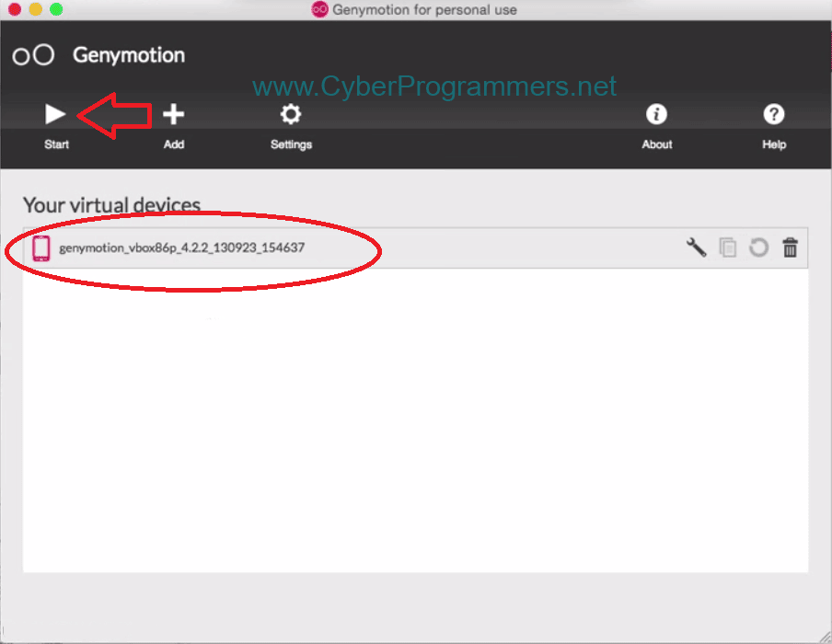832x644 pixels.
Task: Minimize window with yellow button
Action: point(35,9)
